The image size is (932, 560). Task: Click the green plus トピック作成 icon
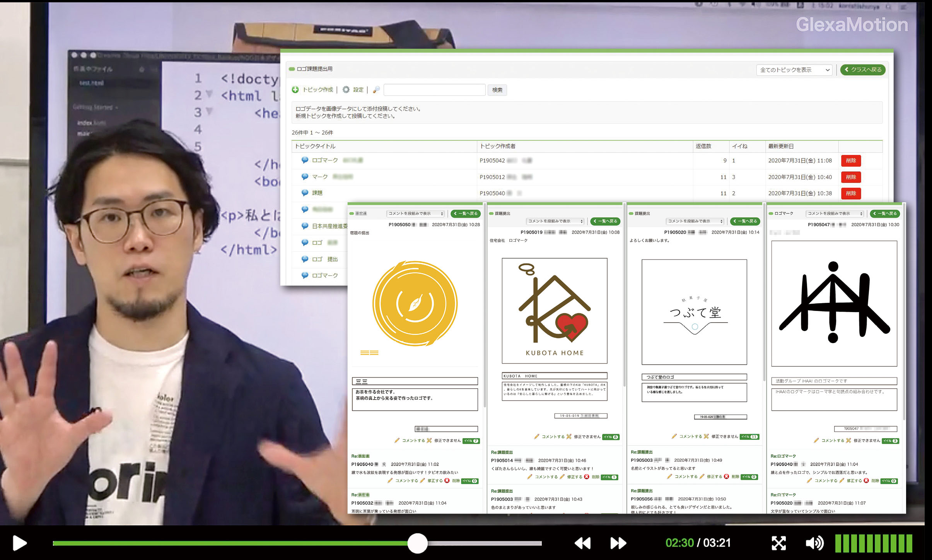pyautogui.click(x=295, y=90)
